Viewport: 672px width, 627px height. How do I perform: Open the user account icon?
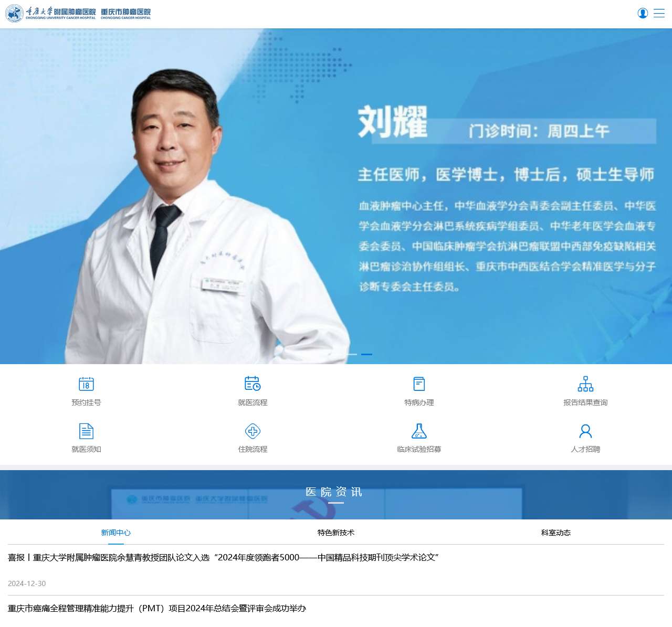[643, 13]
